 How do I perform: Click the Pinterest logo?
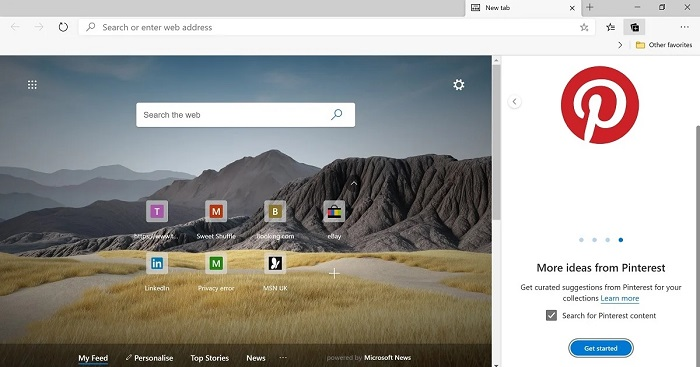[x=600, y=105]
